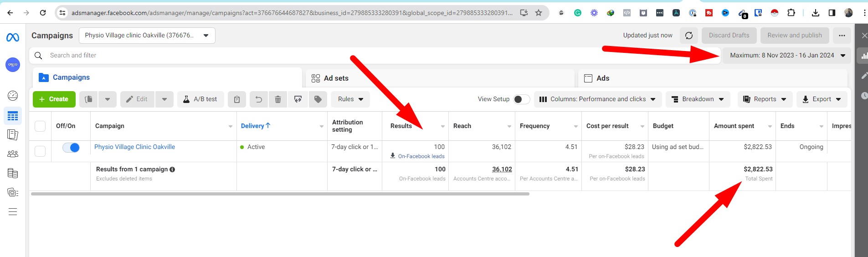Open Columns: Performance and clicks dropdown
868x257 pixels.
click(x=597, y=99)
